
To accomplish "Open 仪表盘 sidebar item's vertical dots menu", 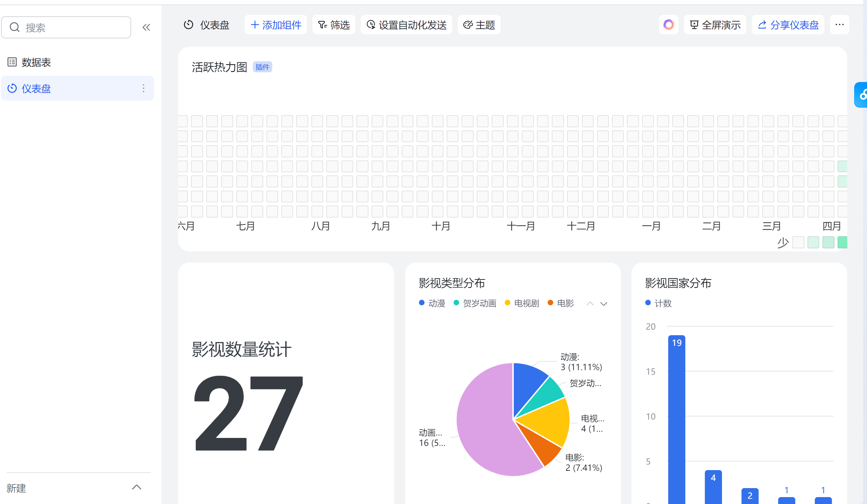I will [143, 88].
